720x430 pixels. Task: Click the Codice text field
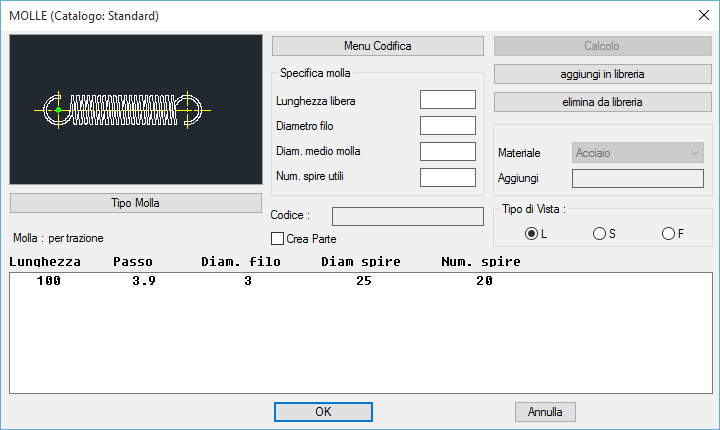pyautogui.click(x=408, y=216)
